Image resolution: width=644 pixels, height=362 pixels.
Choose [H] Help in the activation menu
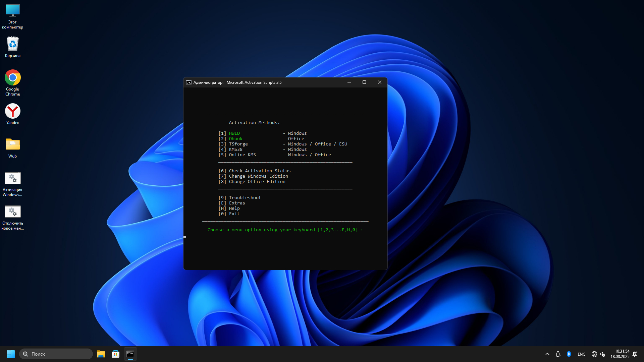(x=229, y=208)
